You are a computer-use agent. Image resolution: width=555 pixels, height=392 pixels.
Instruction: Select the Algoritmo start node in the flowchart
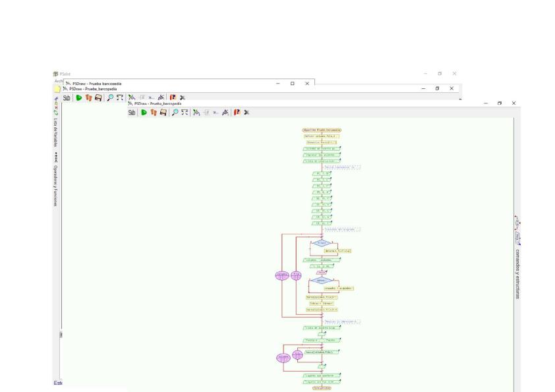tap(322, 130)
